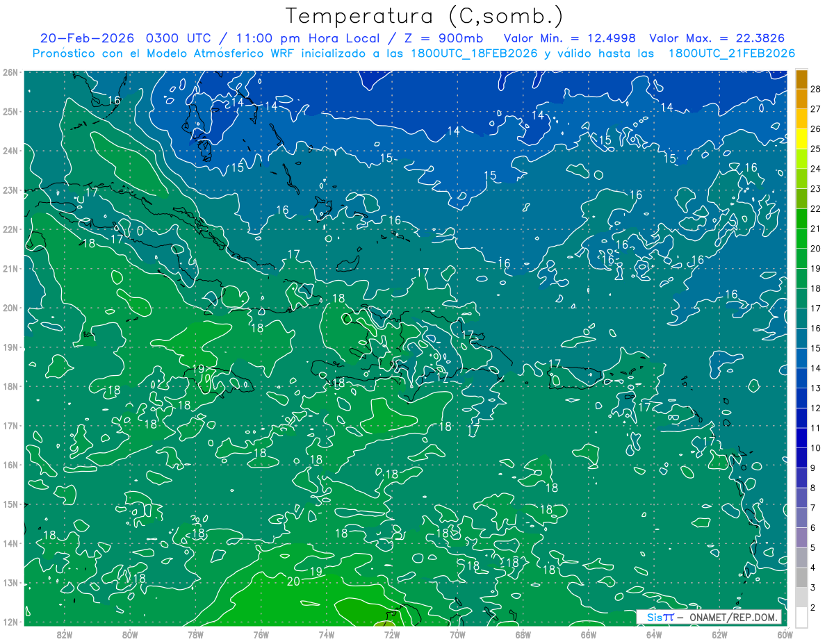The width and height of the screenshot is (834, 644).
Task: Click the color bar label '27'
Action: coord(816,109)
